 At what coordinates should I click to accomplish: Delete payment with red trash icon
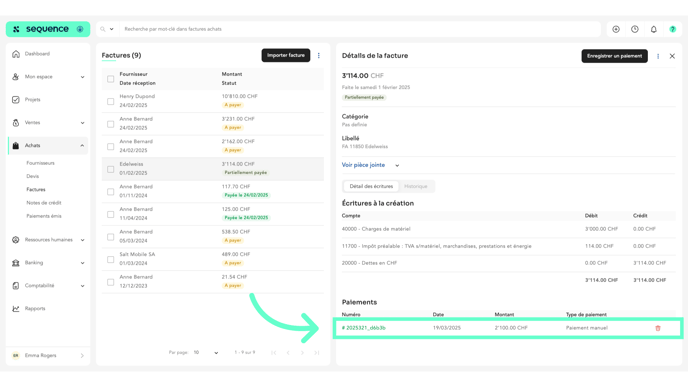click(x=658, y=328)
